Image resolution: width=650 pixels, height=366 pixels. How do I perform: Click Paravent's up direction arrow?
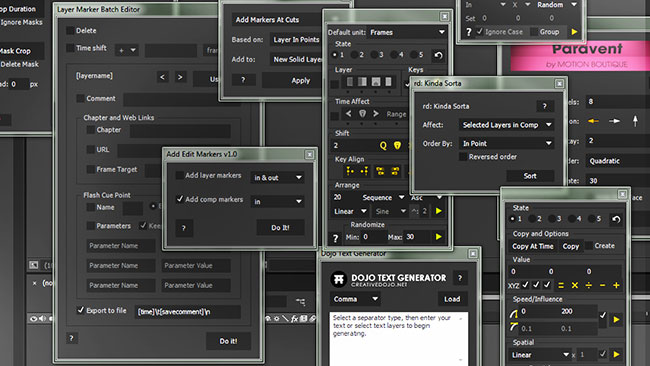[x=635, y=121]
